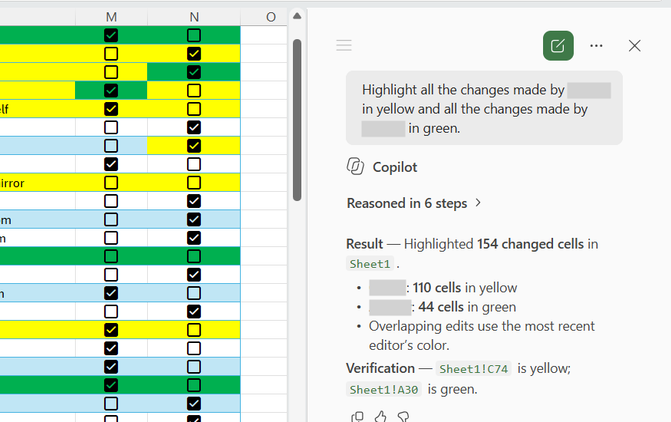This screenshot has height=422, width=671.
Task: Click the scroll up arrow of spreadsheet
Action: pyautogui.click(x=297, y=16)
